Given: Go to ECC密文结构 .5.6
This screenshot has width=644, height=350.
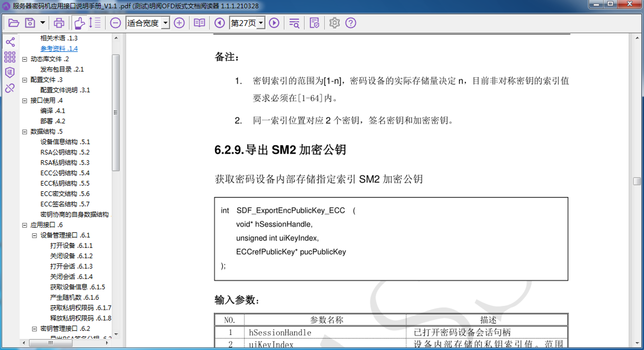Looking at the screenshot, I should (x=65, y=194).
